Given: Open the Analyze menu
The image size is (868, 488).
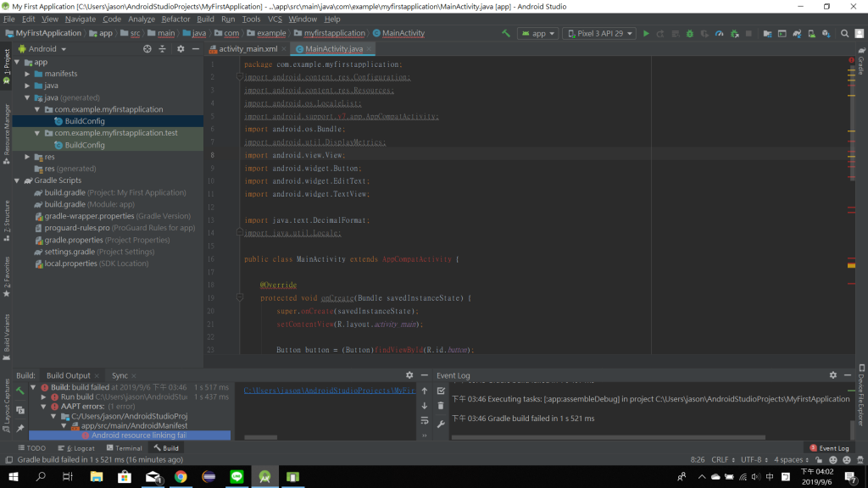Looking at the screenshot, I should [142, 19].
